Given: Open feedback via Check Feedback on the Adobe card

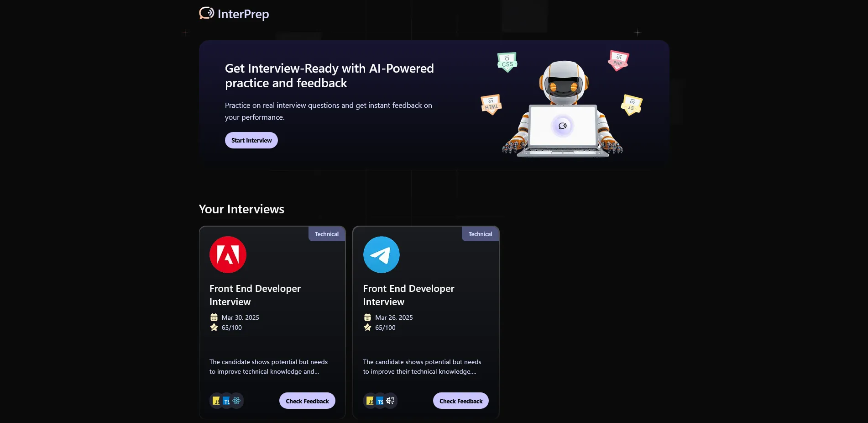Looking at the screenshot, I should point(307,401).
